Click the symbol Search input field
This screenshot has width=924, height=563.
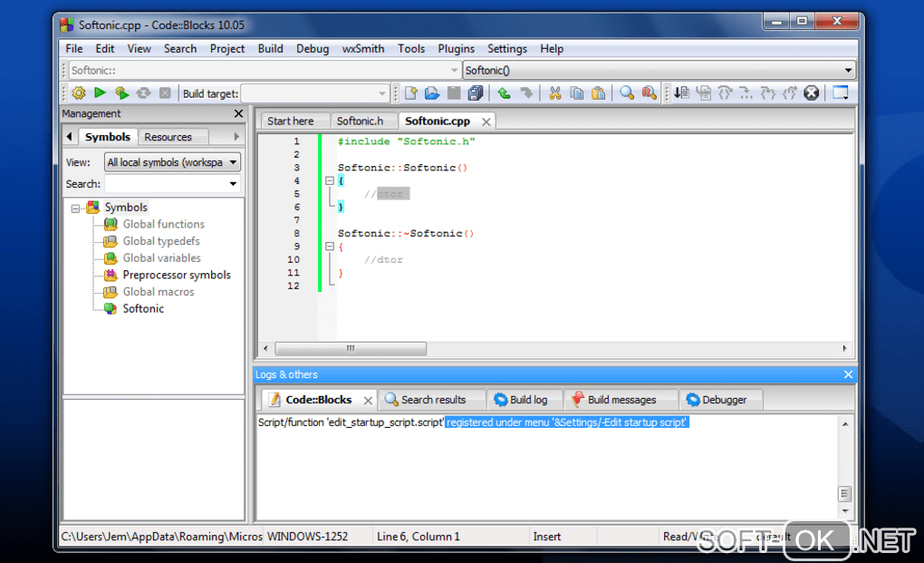coord(166,184)
